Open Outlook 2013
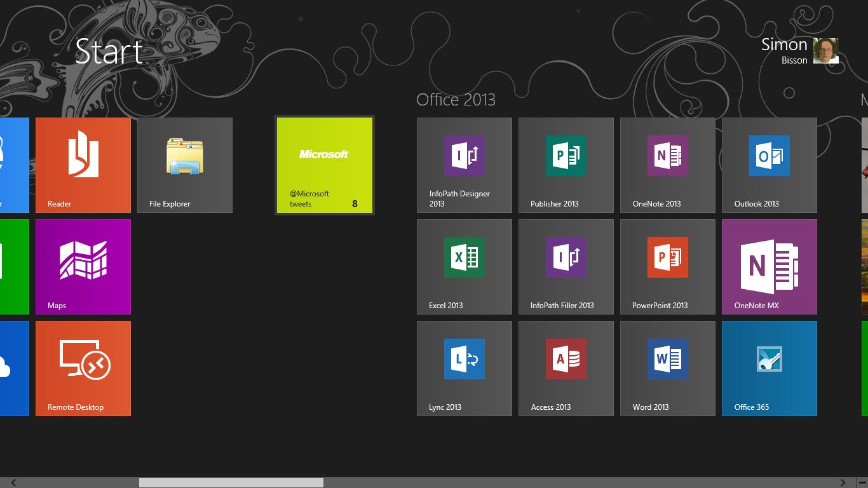This screenshot has width=868, height=488. pyautogui.click(x=769, y=165)
